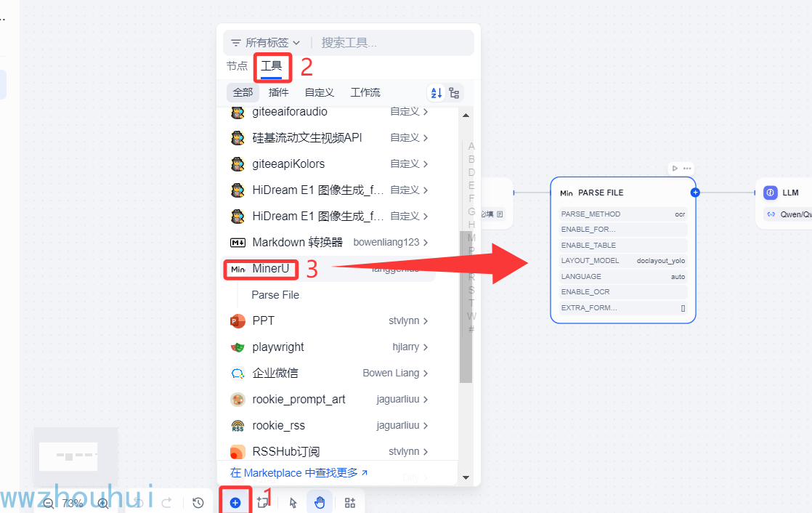
Task: Click the 硅基流动文生视频API tool icon
Action: pos(237,138)
